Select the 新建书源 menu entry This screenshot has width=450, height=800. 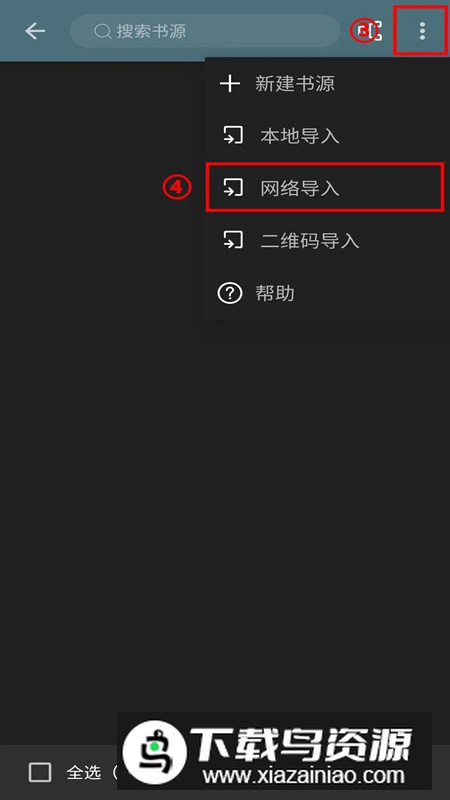point(327,84)
